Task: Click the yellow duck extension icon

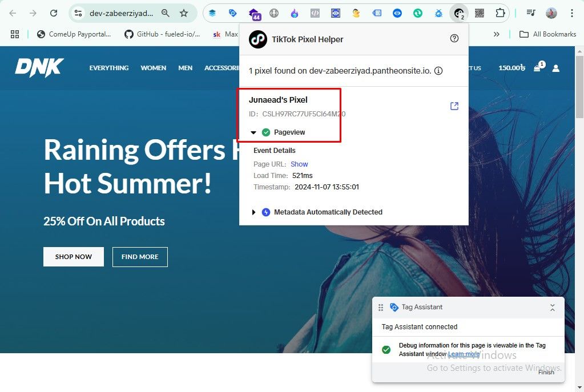Action: [356, 13]
